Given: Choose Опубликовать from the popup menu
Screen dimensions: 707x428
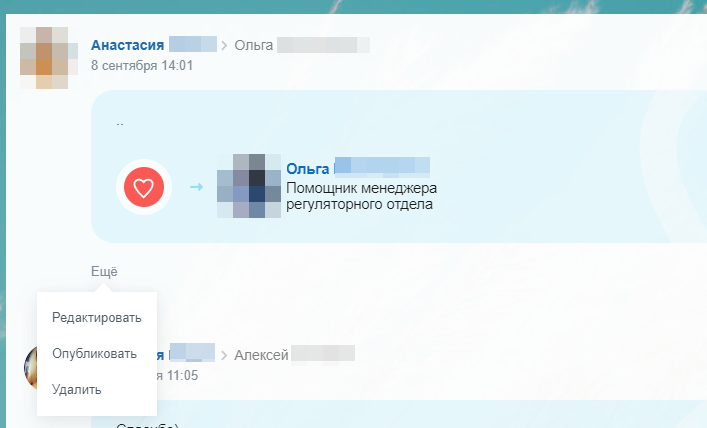Looking at the screenshot, I should click(x=94, y=353).
